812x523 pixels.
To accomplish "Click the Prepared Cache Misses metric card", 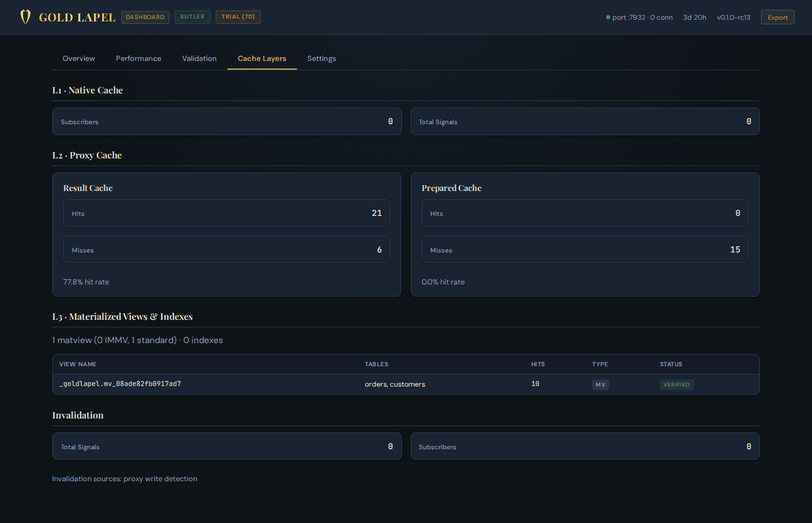I will click(x=585, y=250).
